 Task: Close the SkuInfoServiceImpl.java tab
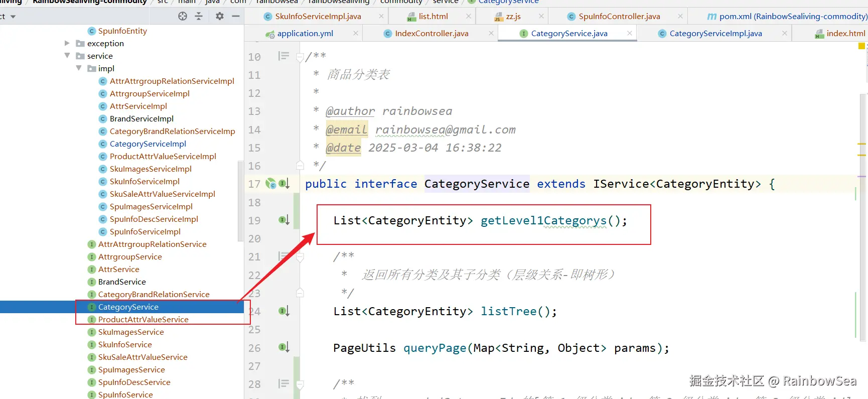tap(381, 16)
